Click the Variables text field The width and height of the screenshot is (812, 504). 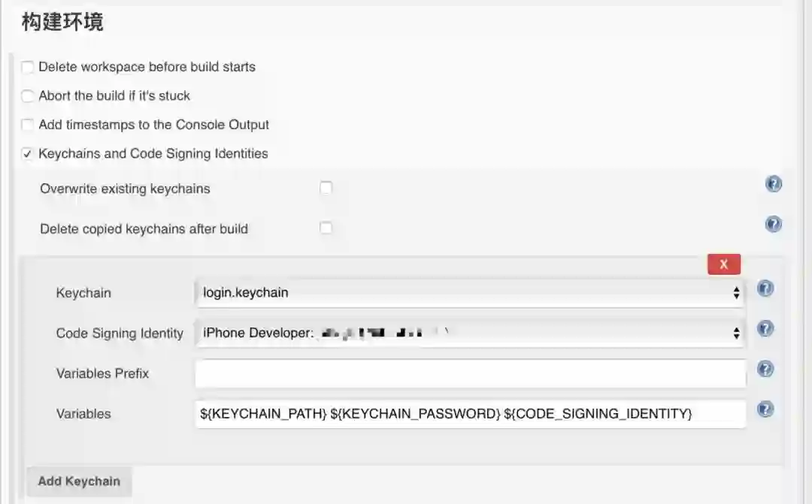coord(469,413)
